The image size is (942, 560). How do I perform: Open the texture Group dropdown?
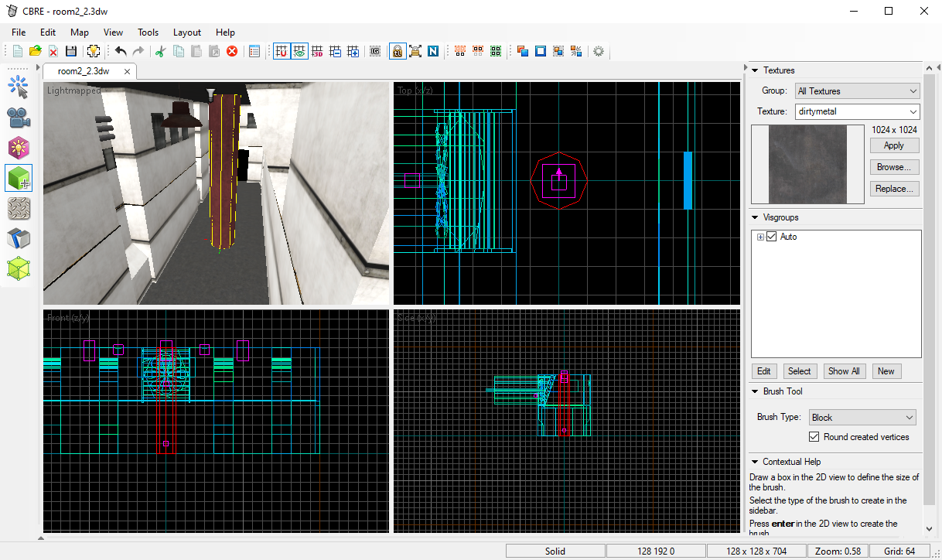[857, 91]
